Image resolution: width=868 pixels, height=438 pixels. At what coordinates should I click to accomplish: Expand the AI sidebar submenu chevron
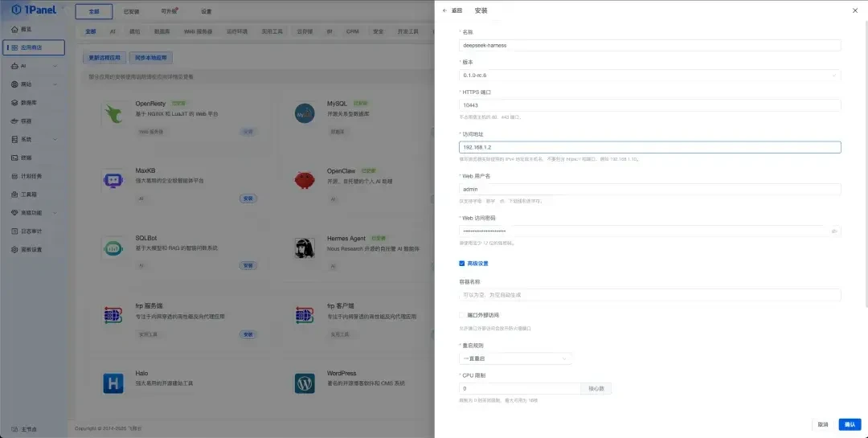pyautogui.click(x=55, y=66)
